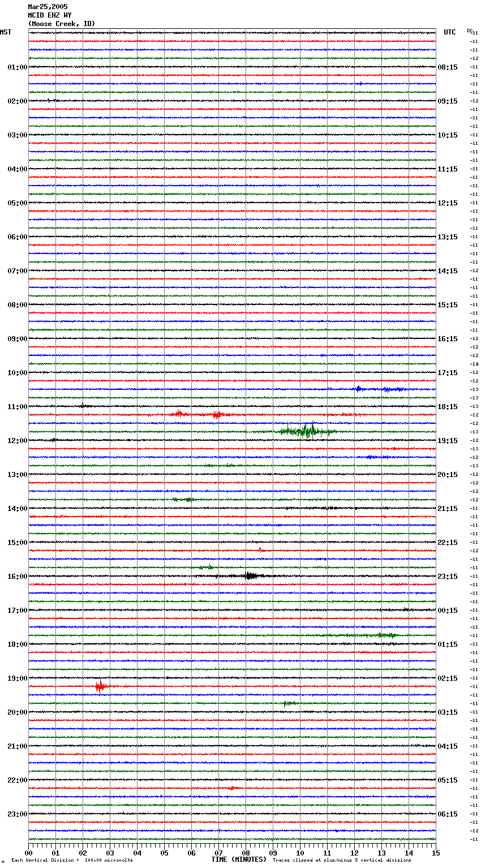Click the 12 minute axis tick label
Image resolution: width=481 pixels, height=868 pixels.
point(354,853)
